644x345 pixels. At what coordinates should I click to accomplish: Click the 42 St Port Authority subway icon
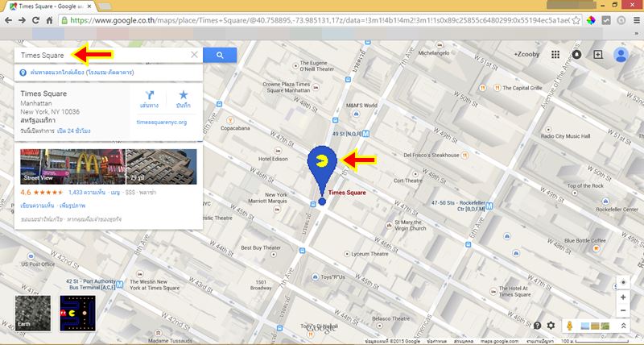120,285
